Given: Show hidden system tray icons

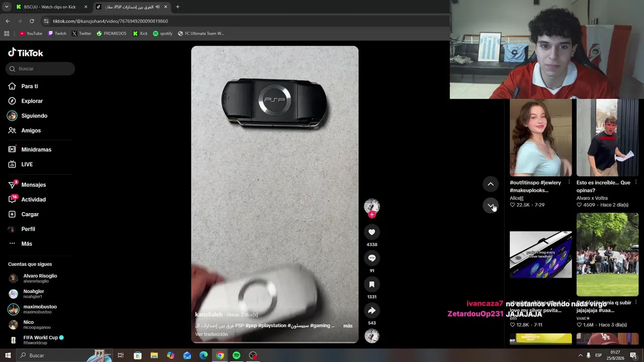Looking at the screenshot, I should (x=580, y=355).
